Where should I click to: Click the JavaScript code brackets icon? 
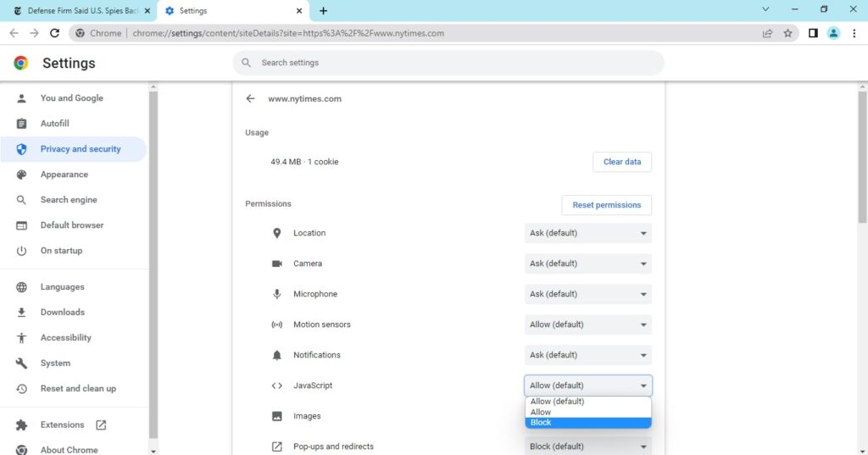pos(277,386)
